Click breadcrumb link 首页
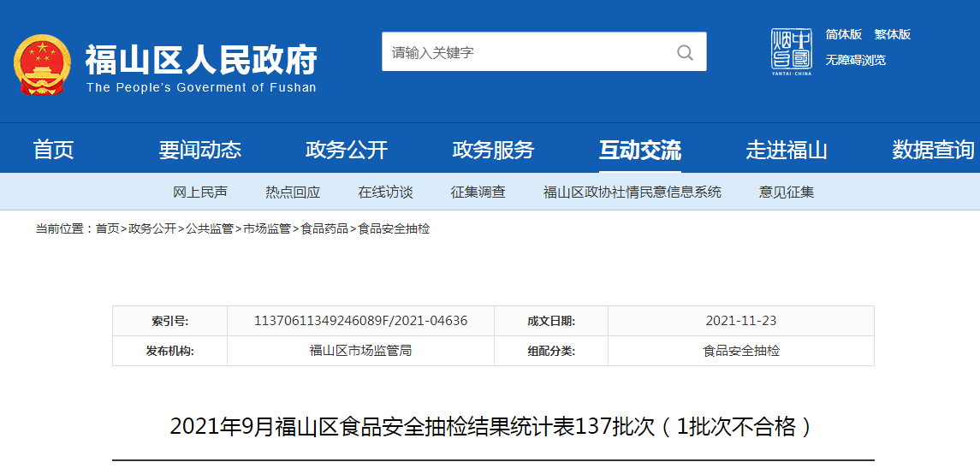Image resolution: width=980 pixels, height=468 pixels. (x=107, y=229)
